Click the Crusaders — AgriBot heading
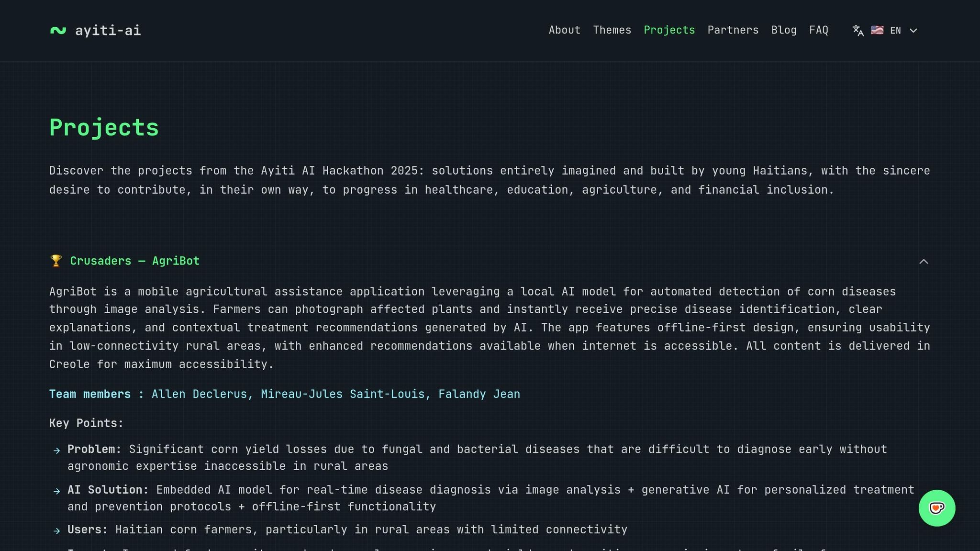The image size is (980, 551). coord(135,261)
